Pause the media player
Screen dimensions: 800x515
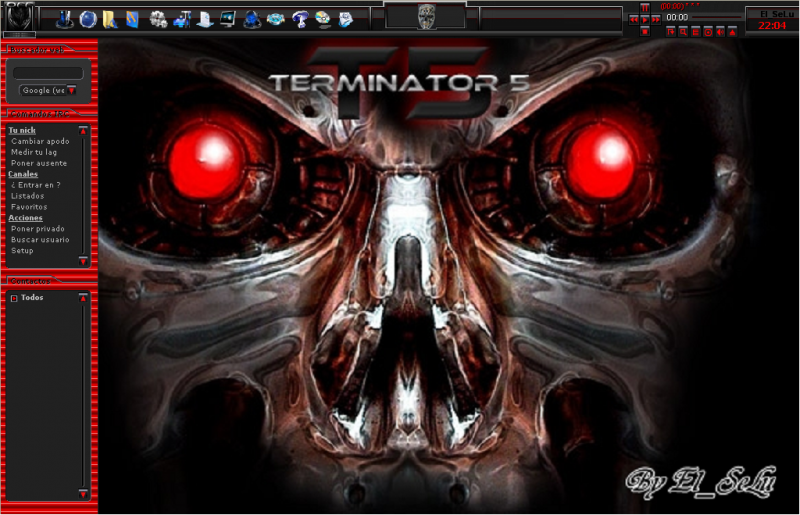point(645,8)
